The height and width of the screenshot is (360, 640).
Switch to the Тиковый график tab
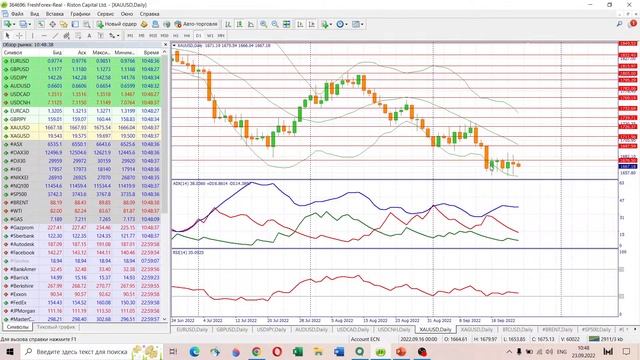coord(56,327)
